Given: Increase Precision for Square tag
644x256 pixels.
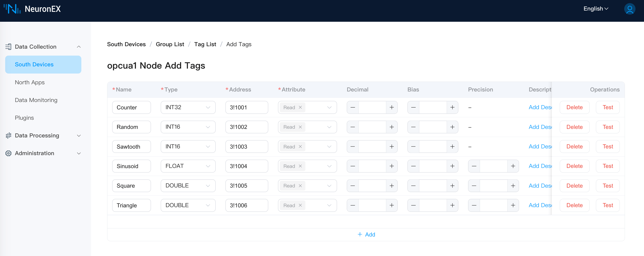Looking at the screenshot, I should point(513,186).
